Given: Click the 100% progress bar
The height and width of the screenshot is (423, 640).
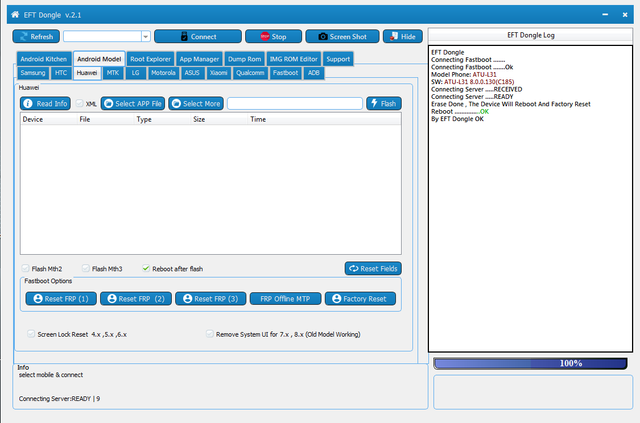Looking at the screenshot, I should point(530,363).
